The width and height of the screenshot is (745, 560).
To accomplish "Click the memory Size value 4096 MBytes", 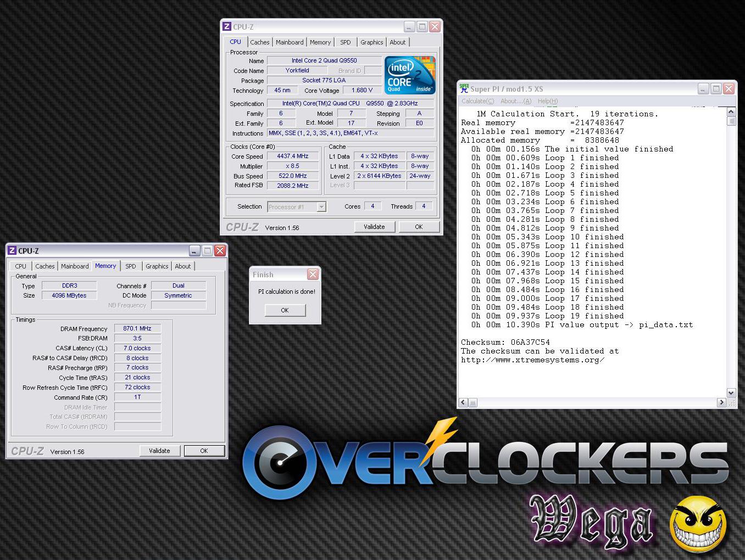I will (x=69, y=295).
